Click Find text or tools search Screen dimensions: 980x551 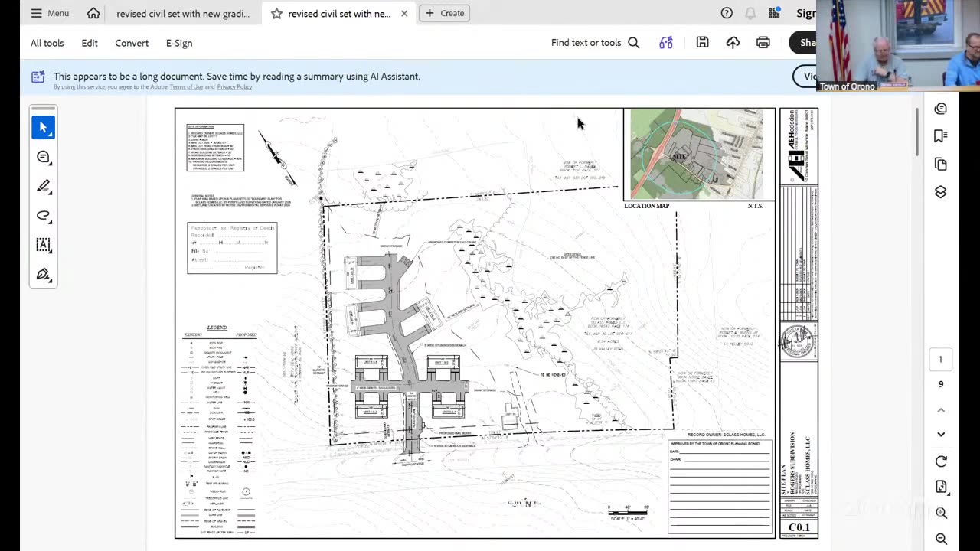pos(595,43)
